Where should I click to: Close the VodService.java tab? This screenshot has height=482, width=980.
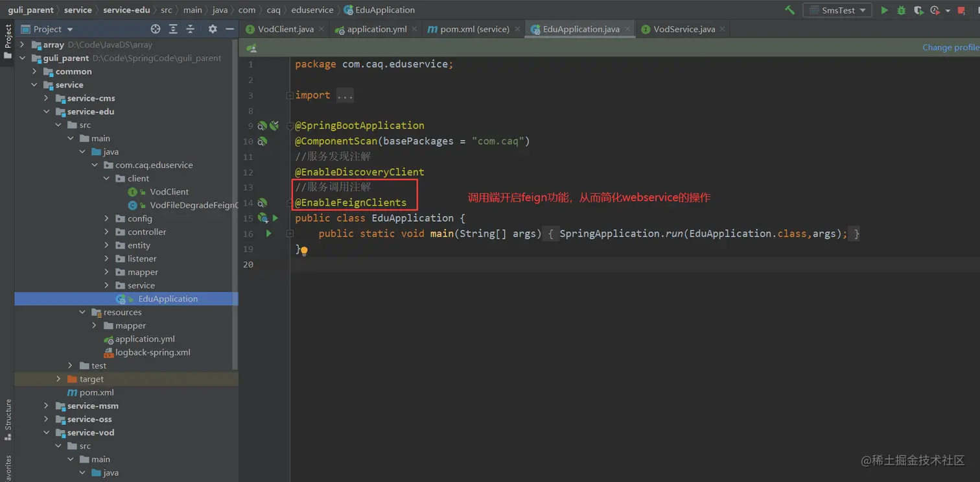723,29
